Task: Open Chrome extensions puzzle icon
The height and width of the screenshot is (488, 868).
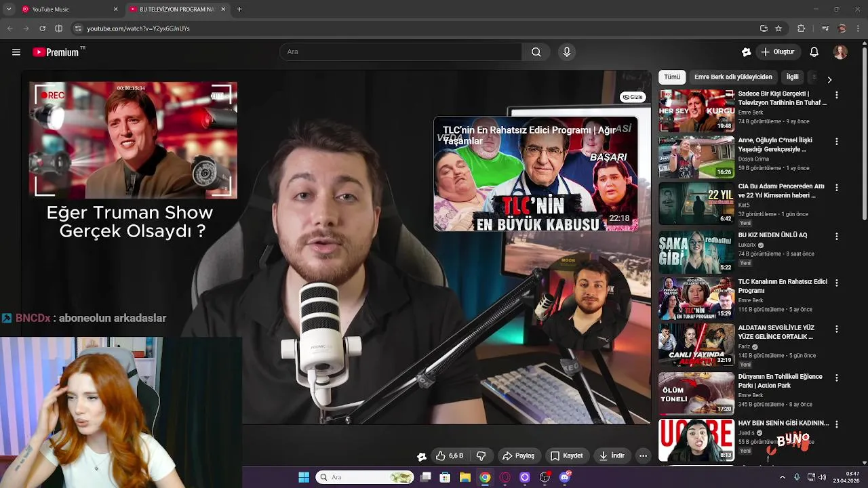Action: coord(801,28)
